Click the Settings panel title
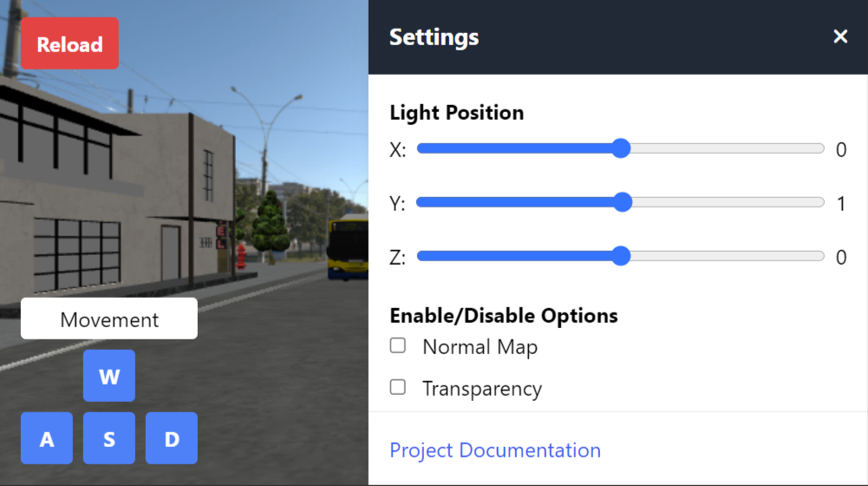 pyautogui.click(x=434, y=37)
